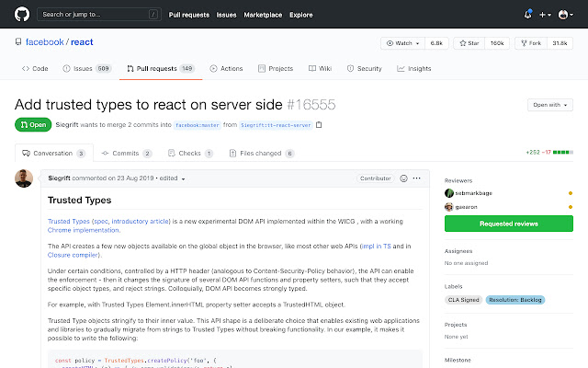588x368 pixels.
Task: Switch to the Code tab
Action: pyautogui.click(x=35, y=69)
